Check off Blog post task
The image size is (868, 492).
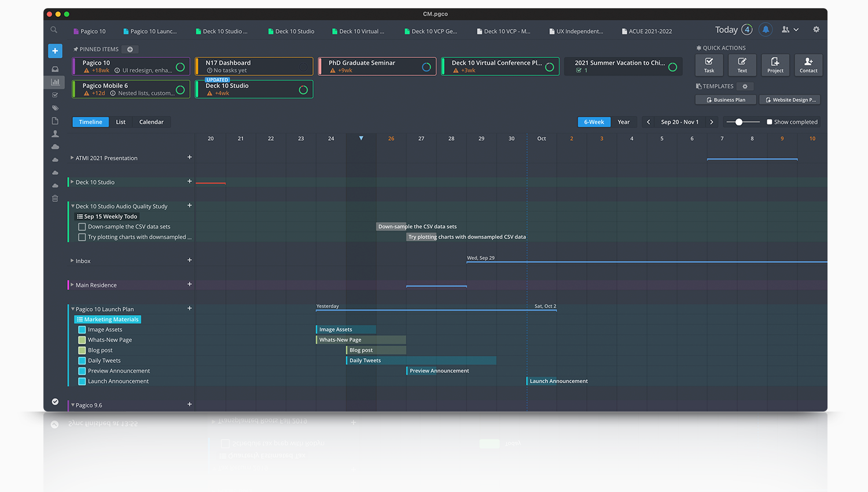[x=82, y=351]
